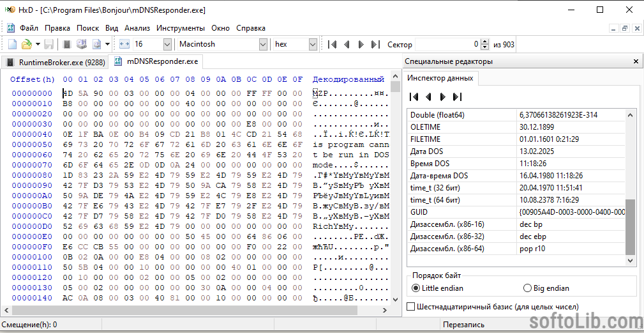The image size is (644, 333).
Task: Select the FILETIME inspector row
Action: 516,139
